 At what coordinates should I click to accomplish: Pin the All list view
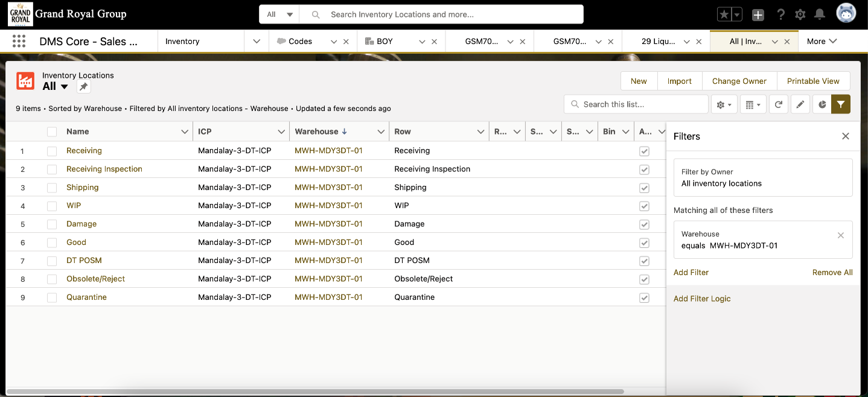[84, 87]
